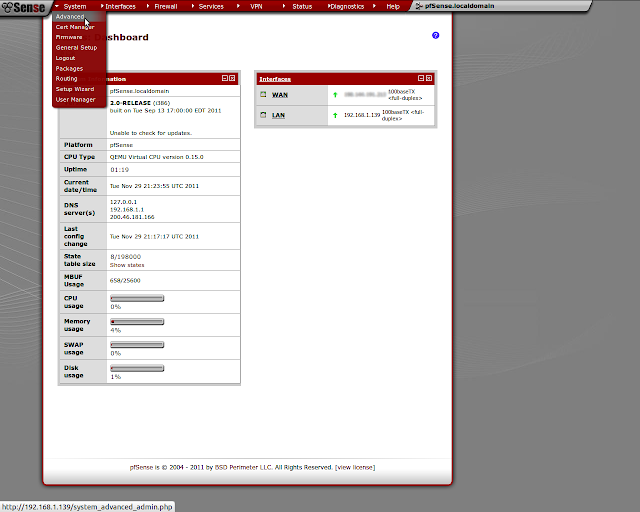Click the 2.0-RELEASE version text
This screenshot has height=512, width=640.
[130, 103]
